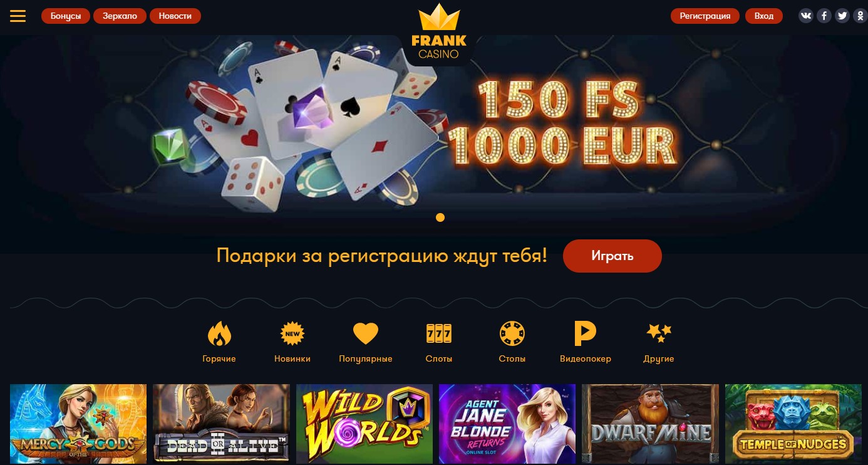The height and width of the screenshot is (465, 868).
Task: Open the Зеркало menu item
Action: pyautogui.click(x=120, y=16)
